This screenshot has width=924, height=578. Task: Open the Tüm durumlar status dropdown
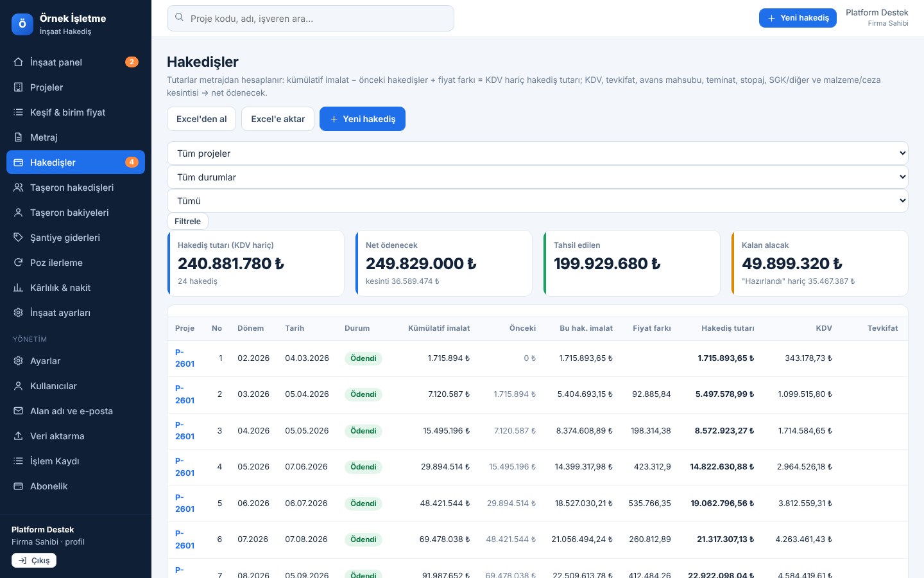pyautogui.click(x=538, y=177)
